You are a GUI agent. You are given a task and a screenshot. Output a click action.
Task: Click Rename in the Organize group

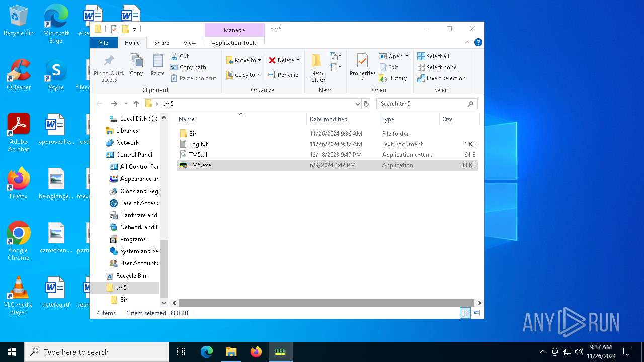click(283, 75)
